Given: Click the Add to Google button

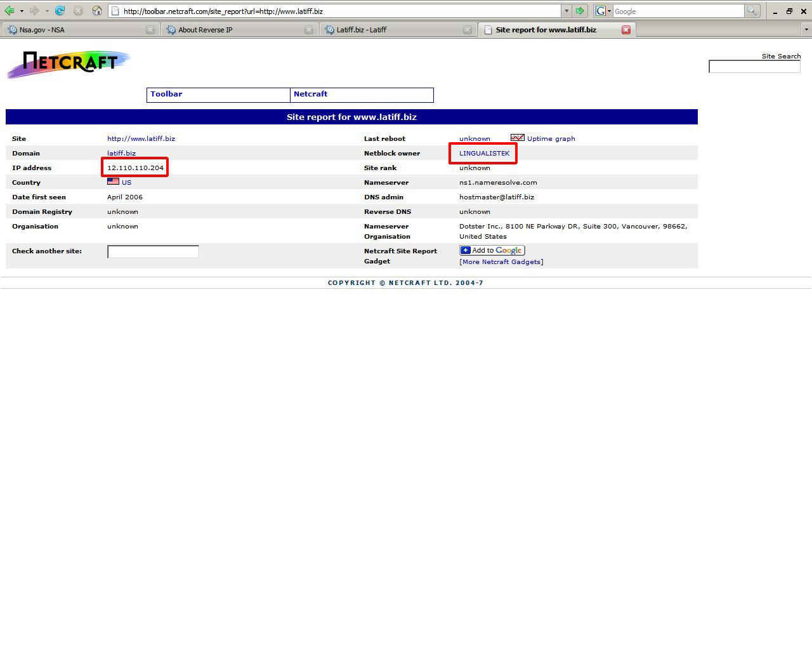Looking at the screenshot, I should [x=492, y=250].
